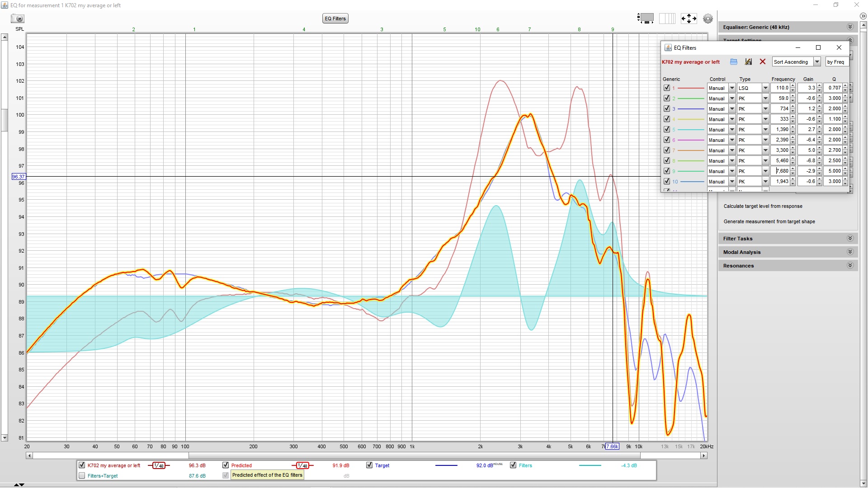The width and height of the screenshot is (868, 488).
Task: Activate the graph pan arrows tool
Action: pyautogui.click(x=689, y=19)
